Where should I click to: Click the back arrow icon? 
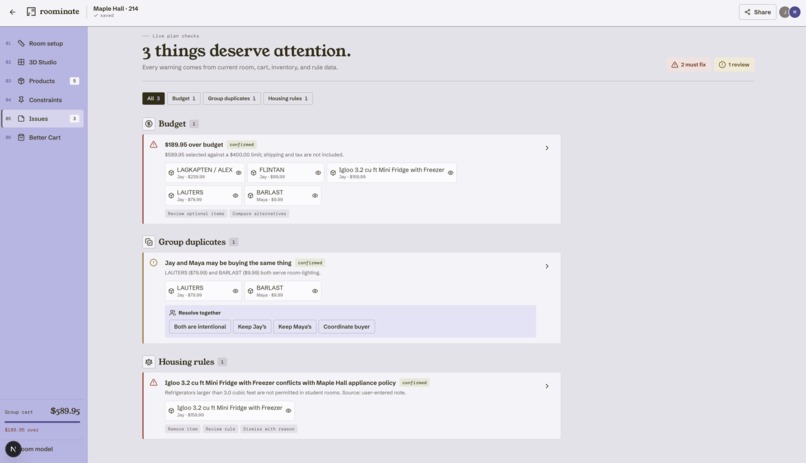12,12
